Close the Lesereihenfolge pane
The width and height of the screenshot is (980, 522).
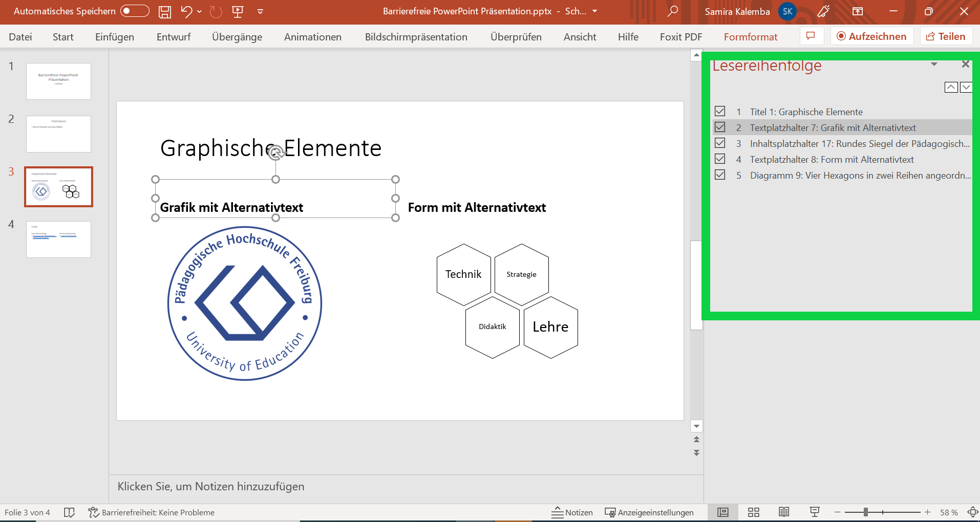tap(965, 64)
